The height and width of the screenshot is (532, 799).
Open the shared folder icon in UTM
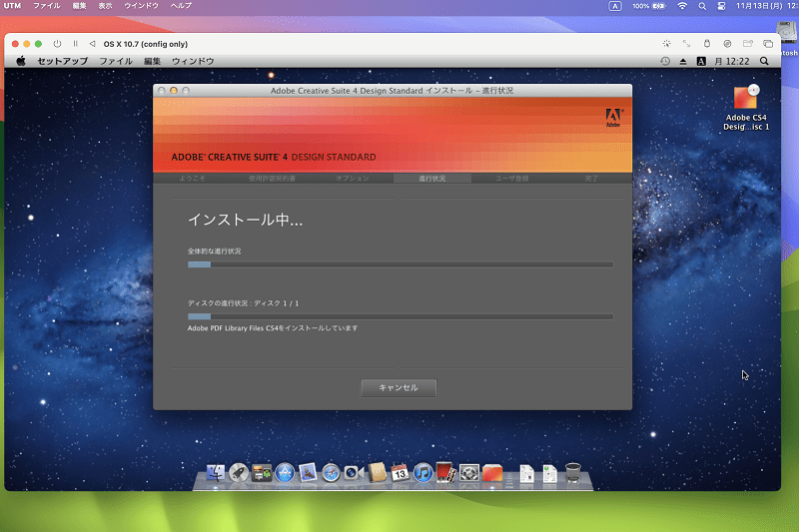point(747,44)
